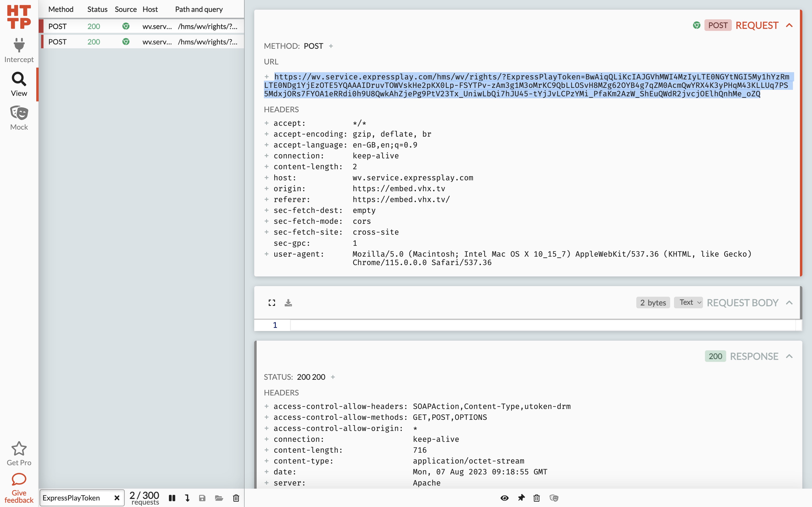This screenshot has height=507, width=812.
Task: Pause traffic collection
Action: [172, 498]
